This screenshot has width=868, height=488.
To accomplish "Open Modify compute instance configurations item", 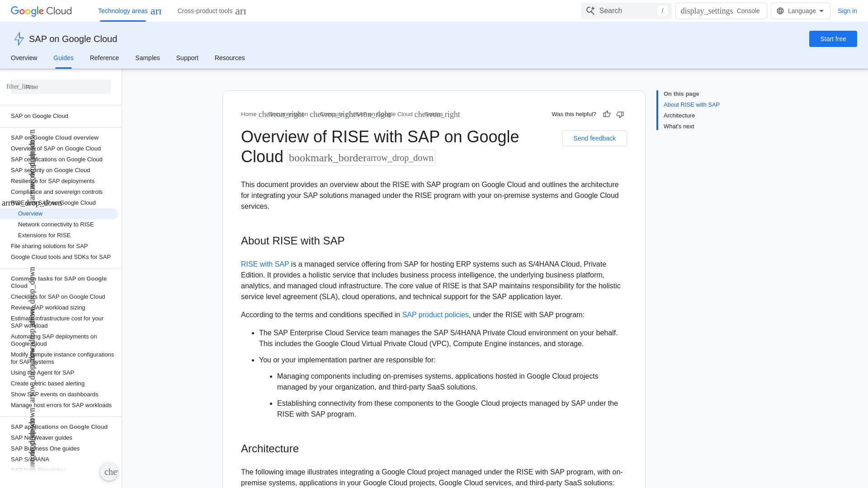I will tap(62, 358).
